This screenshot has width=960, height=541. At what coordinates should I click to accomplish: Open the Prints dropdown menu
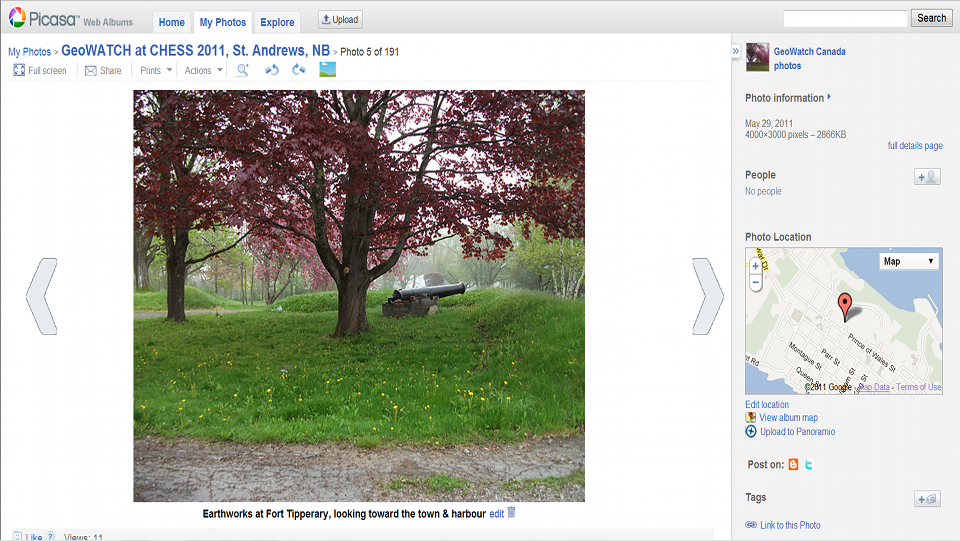point(156,70)
